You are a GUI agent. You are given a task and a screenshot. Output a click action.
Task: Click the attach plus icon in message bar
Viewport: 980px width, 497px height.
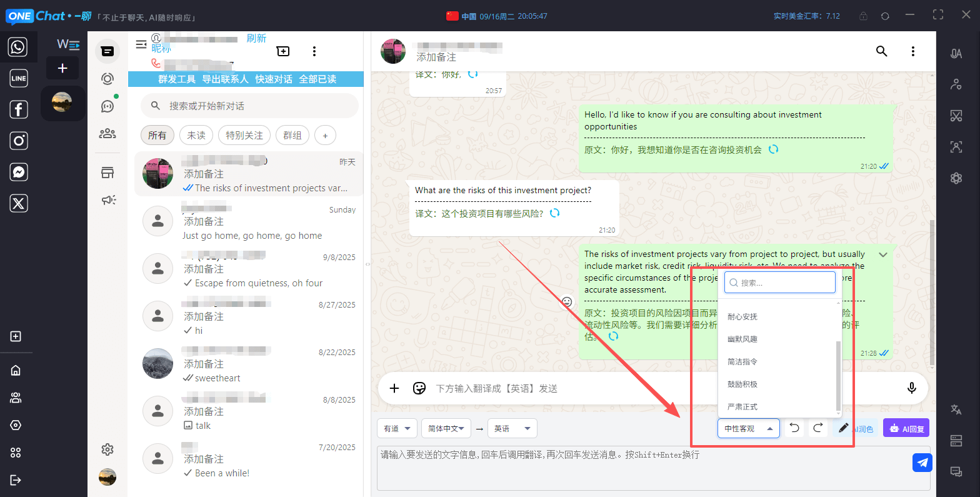[394, 388]
